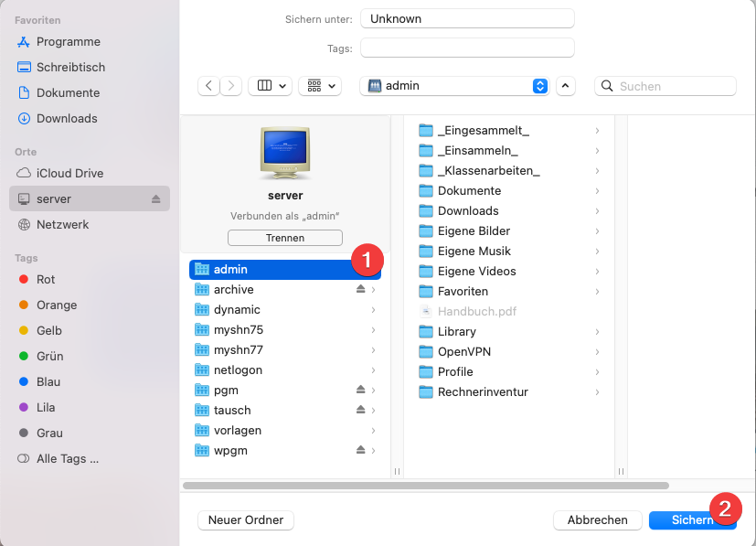Expand the dynamic share chevron
The image size is (756, 546).
[373, 310]
